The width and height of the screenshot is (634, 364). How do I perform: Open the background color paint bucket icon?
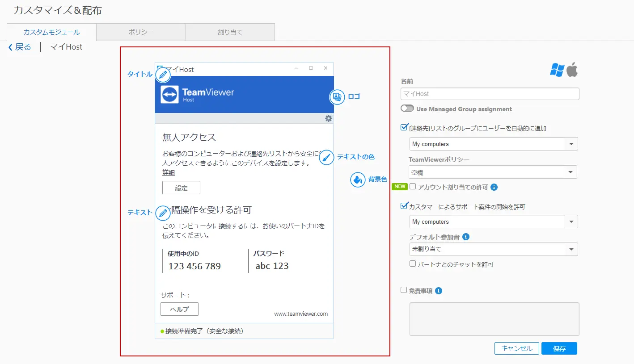click(358, 180)
